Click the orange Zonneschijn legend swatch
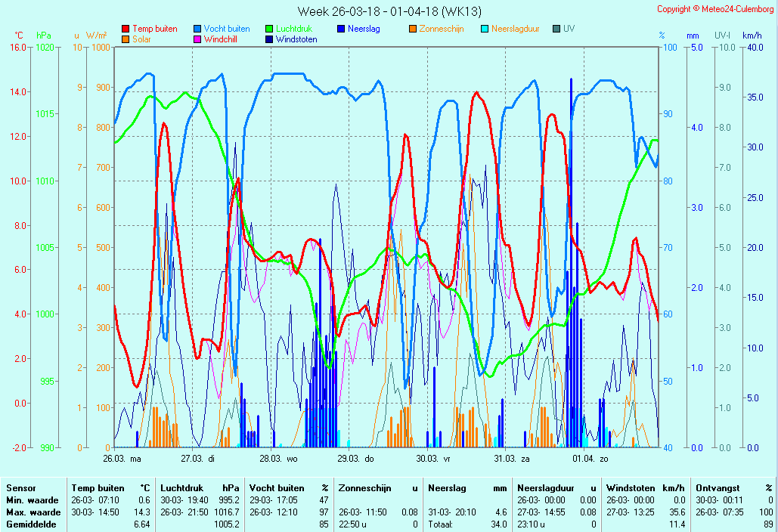The image size is (778, 532). [x=413, y=29]
